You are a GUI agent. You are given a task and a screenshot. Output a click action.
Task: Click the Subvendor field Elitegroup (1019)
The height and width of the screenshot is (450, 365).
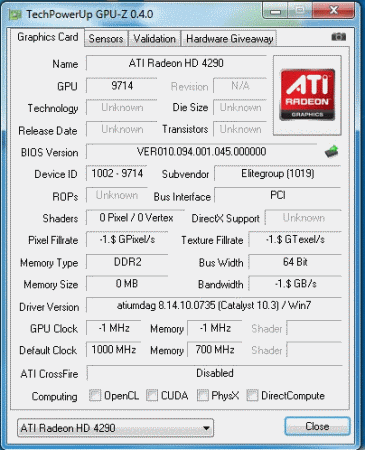(x=278, y=173)
